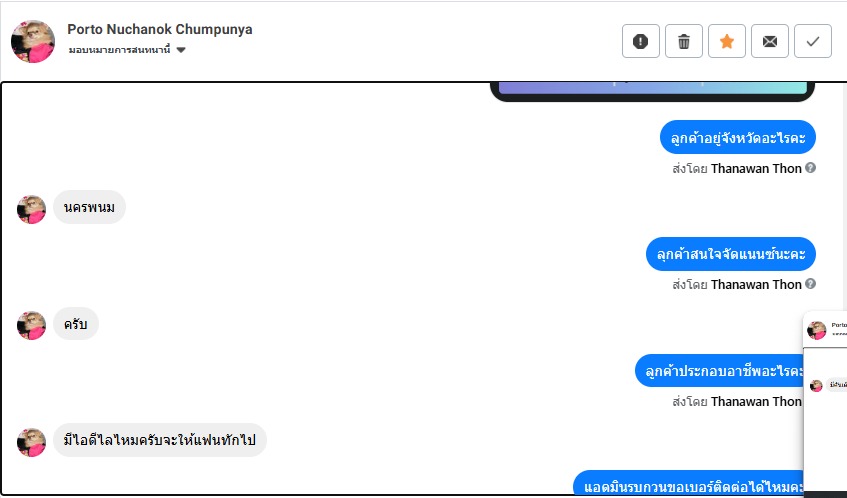Open the image attachment at top of chat
The image size is (847, 498).
click(x=653, y=91)
